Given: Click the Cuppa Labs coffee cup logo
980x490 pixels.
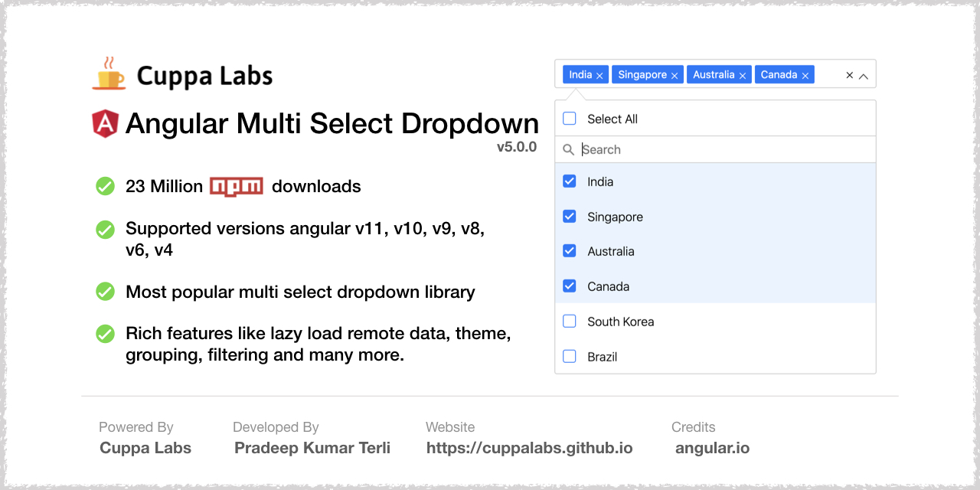Looking at the screenshot, I should (x=109, y=73).
